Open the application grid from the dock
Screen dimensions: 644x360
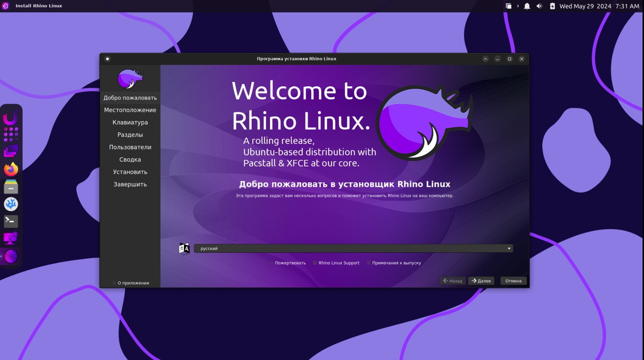pos(11,134)
